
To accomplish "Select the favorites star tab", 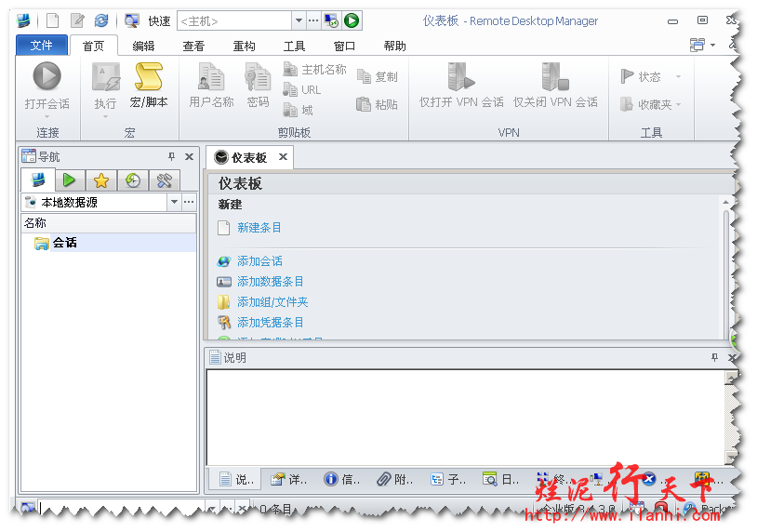I will (x=101, y=180).
